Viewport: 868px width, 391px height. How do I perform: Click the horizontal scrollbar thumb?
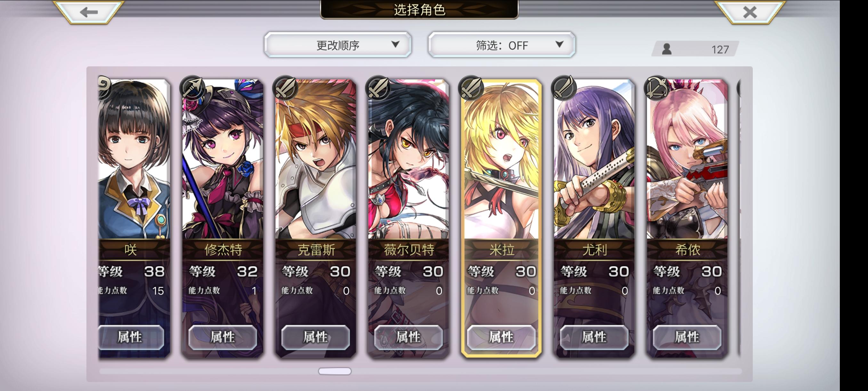coord(334,371)
